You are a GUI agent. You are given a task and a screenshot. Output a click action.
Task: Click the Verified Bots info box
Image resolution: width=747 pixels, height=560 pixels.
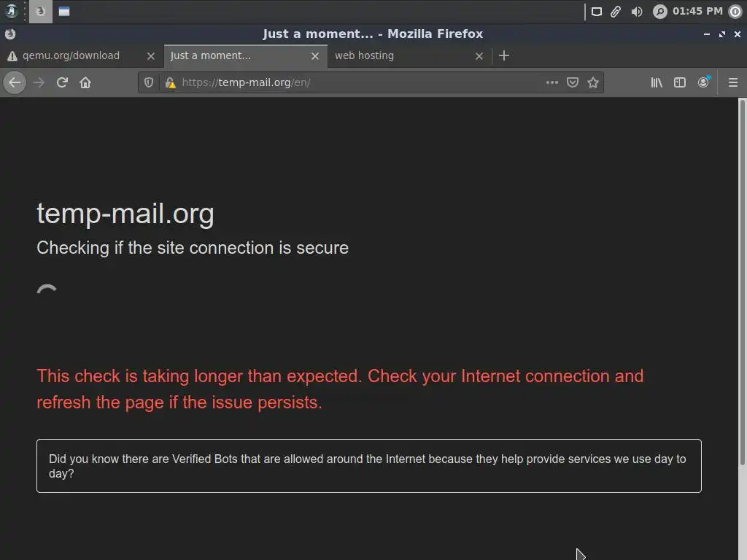point(368,466)
